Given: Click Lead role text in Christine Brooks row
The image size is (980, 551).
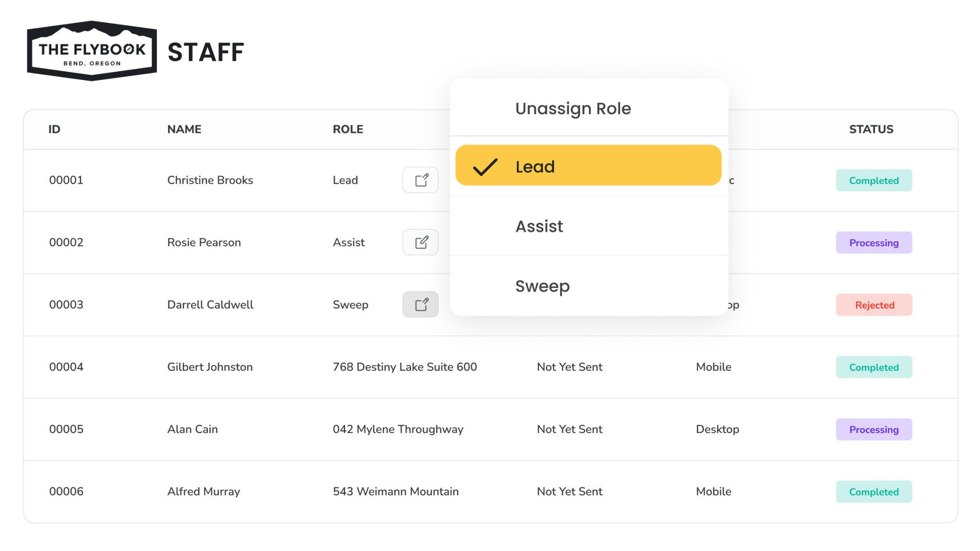Looking at the screenshot, I should pyautogui.click(x=345, y=180).
